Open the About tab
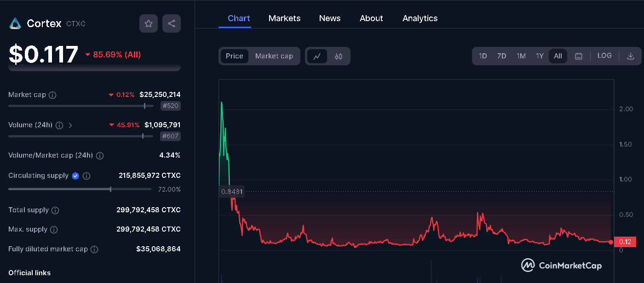The image size is (644, 283). 371,18
